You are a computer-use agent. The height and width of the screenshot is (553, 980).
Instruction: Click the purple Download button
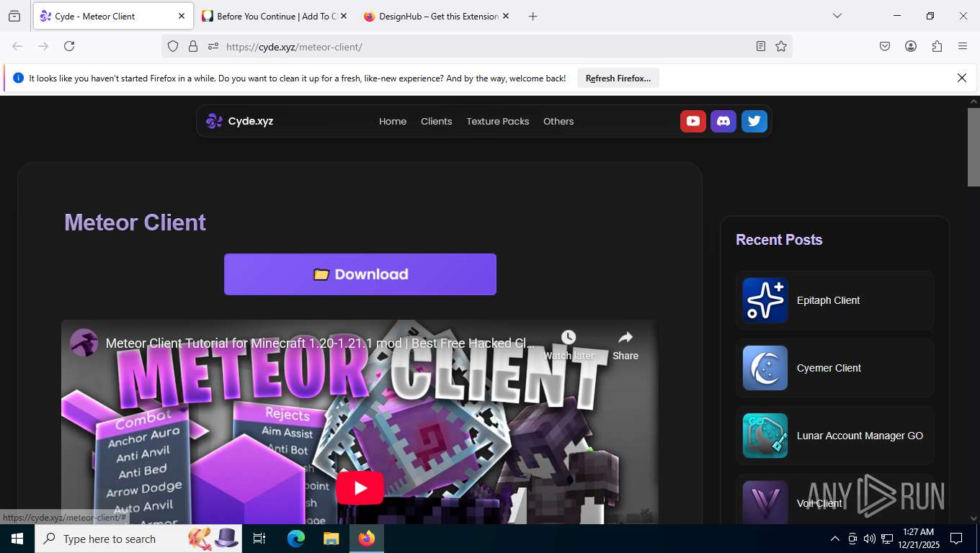click(360, 274)
